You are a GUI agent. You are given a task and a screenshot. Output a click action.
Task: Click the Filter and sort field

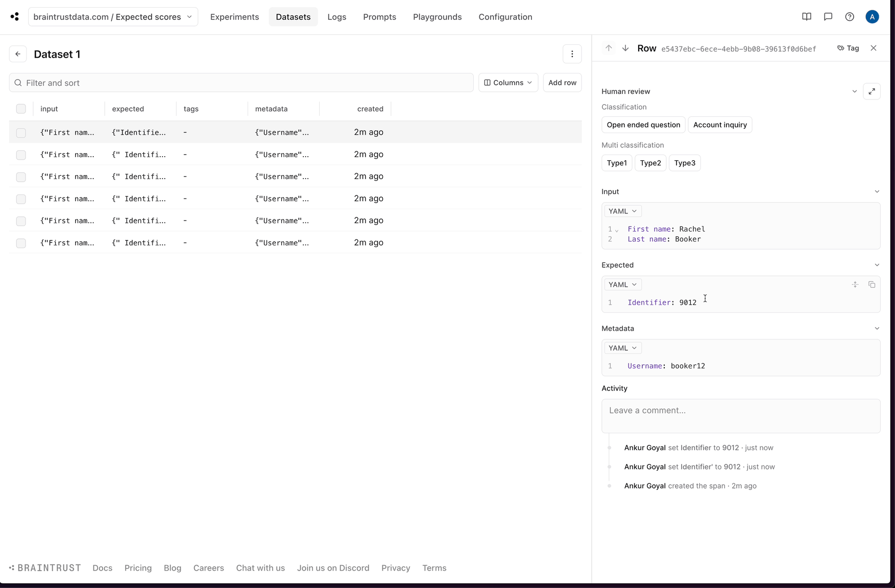click(x=241, y=83)
